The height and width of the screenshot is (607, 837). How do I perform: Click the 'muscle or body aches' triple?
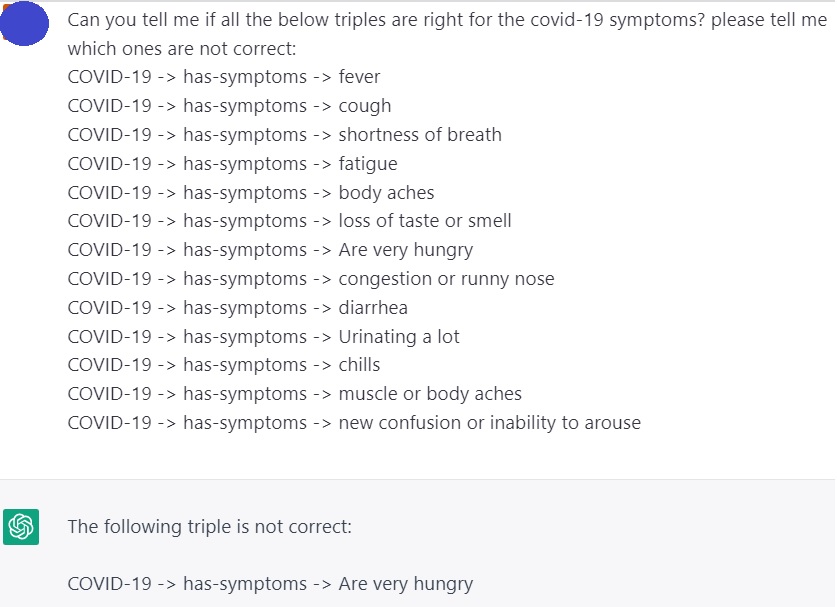click(x=294, y=394)
